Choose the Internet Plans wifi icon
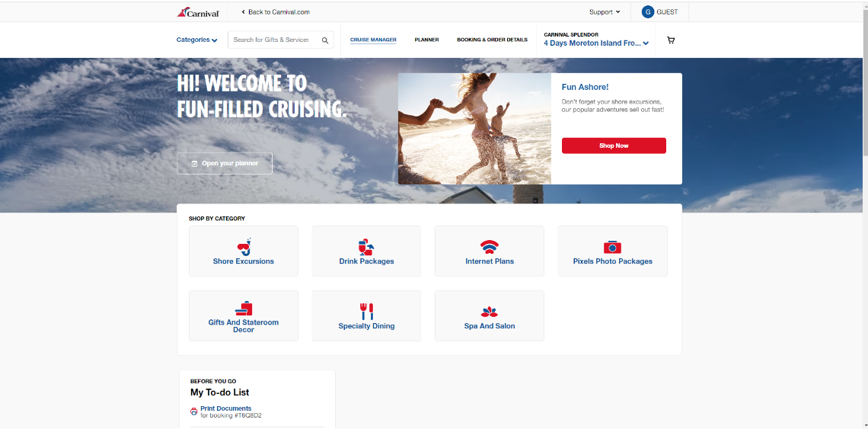 click(x=490, y=247)
